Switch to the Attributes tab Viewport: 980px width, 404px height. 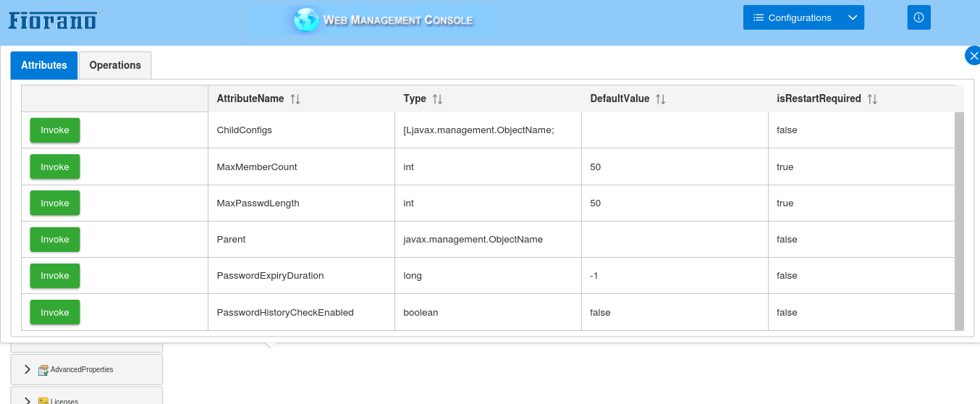coord(44,65)
